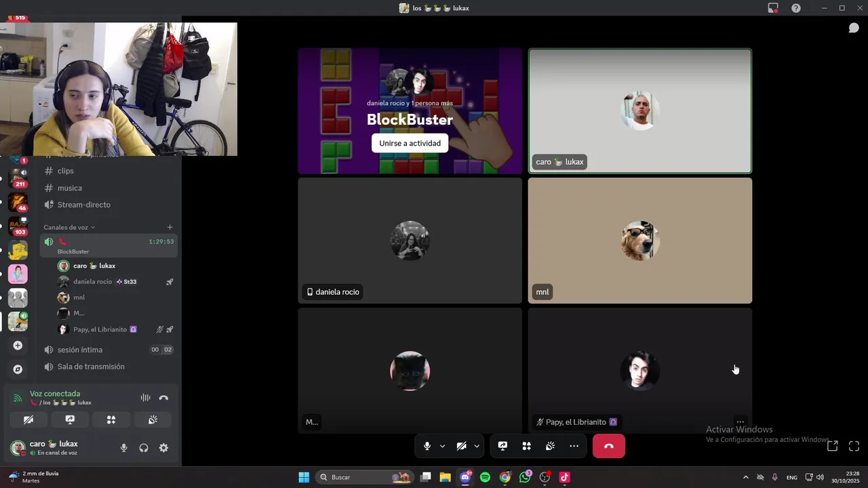Open WhatsApp from the taskbar
The height and width of the screenshot is (488, 868).
click(525, 477)
